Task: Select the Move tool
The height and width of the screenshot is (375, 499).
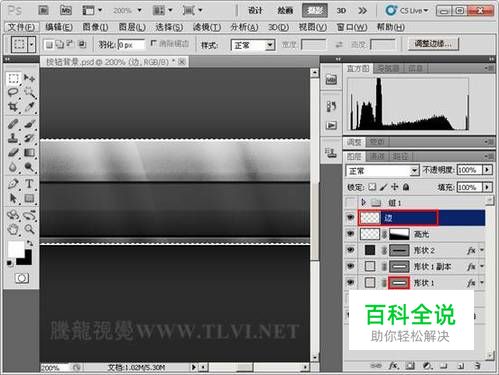Action: 29,79
